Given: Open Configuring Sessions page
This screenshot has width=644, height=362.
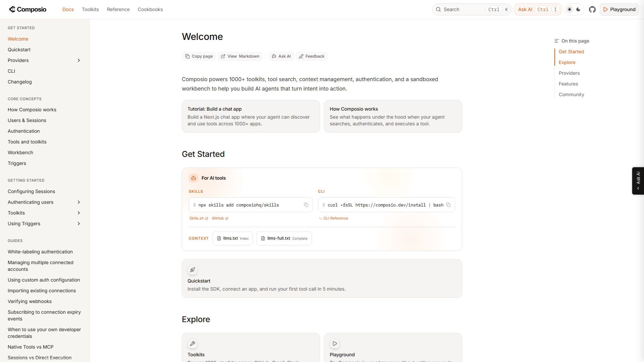Looking at the screenshot, I should 31,191.
